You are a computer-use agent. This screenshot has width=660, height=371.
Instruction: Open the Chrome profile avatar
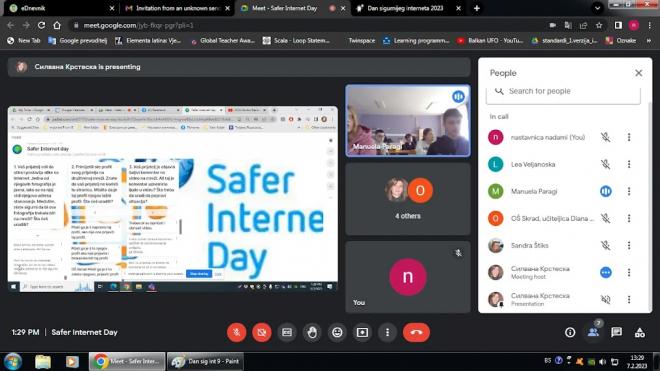pyautogui.click(x=634, y=25)
